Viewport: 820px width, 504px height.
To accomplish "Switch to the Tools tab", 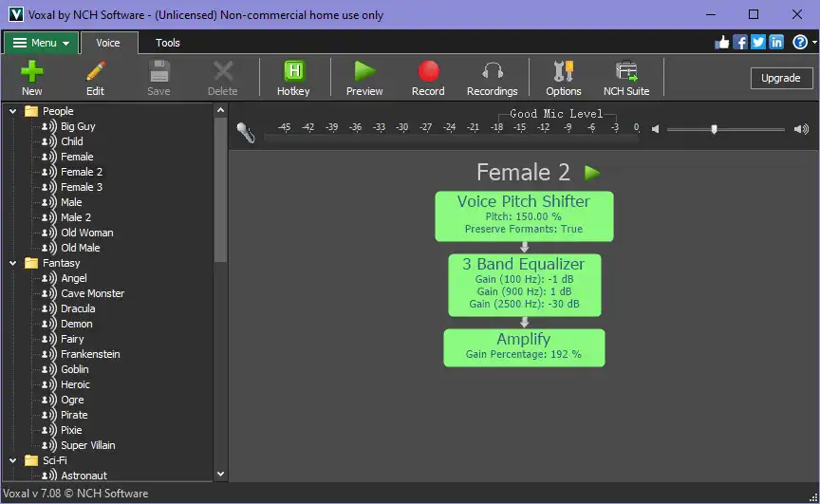I will [168, 43].
